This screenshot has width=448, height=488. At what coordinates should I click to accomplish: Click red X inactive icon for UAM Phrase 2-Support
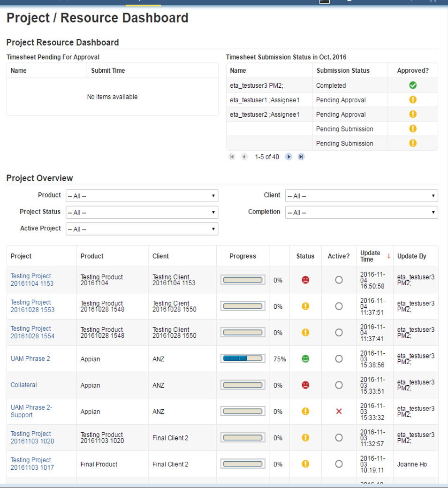[x=339, y=412]
